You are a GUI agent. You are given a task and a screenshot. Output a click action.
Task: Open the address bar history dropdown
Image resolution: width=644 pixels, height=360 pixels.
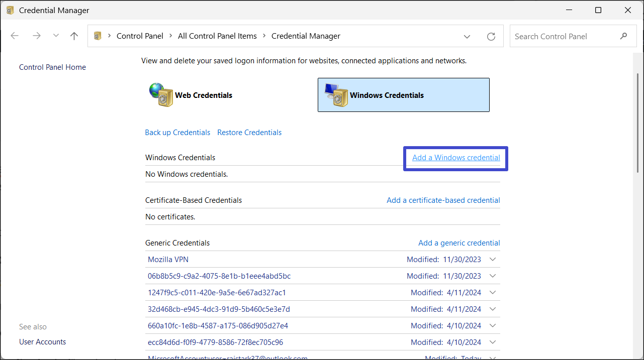(x=467, y=36)
